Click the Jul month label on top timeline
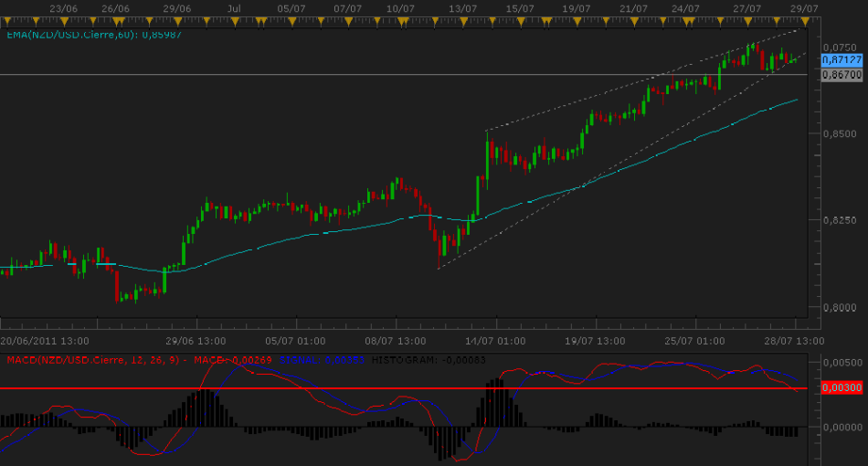The image size is (868, 466). (234, 8)
